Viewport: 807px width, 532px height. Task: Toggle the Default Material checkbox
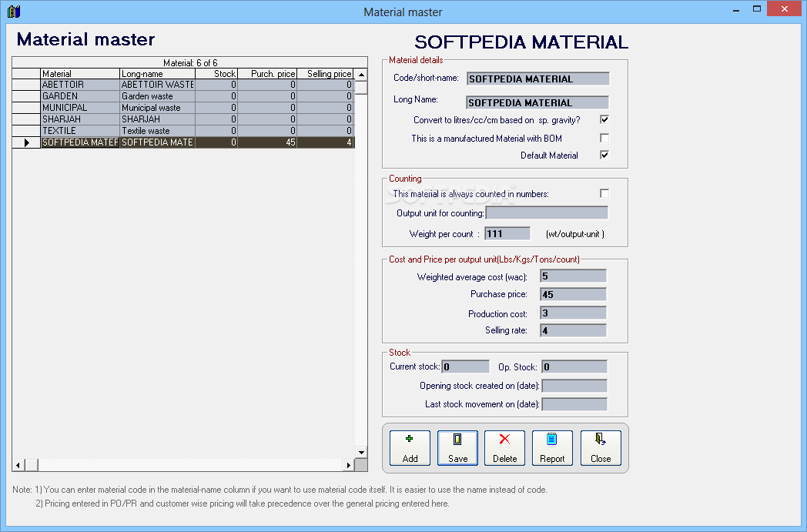[x=604, y=155]
